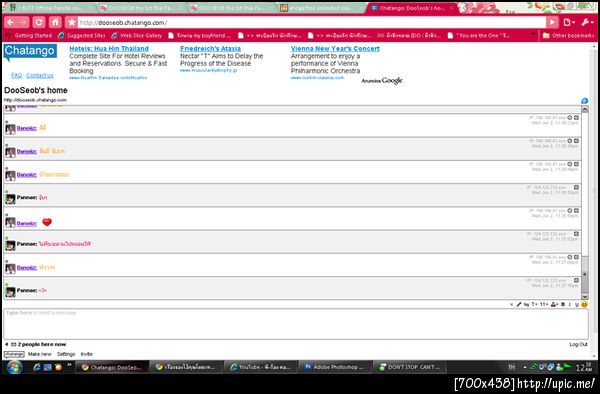Open the Windows Start menu
Image resolution: width=600 pixels, height=394 pixels.
pyautogui.click(x=14, y=367)
